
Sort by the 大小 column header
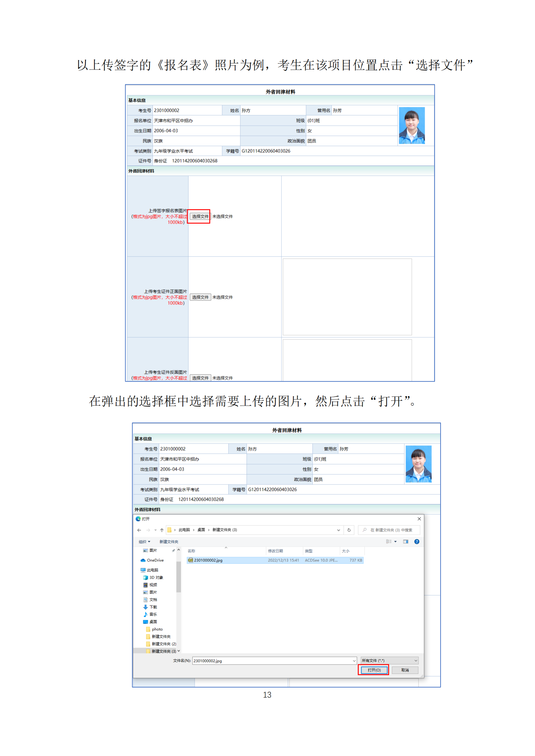[x=345, y=551]
